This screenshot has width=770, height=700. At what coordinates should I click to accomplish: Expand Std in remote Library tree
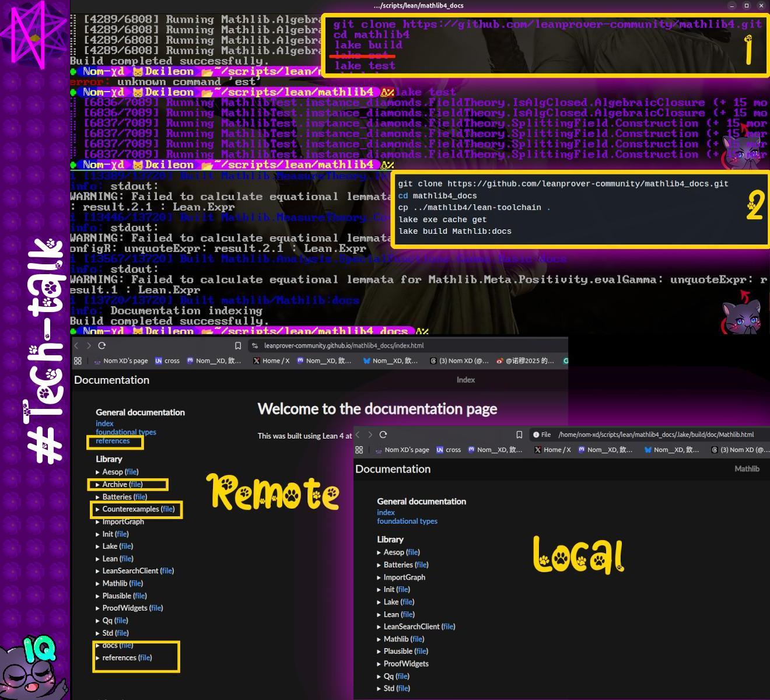coord(97,633)
